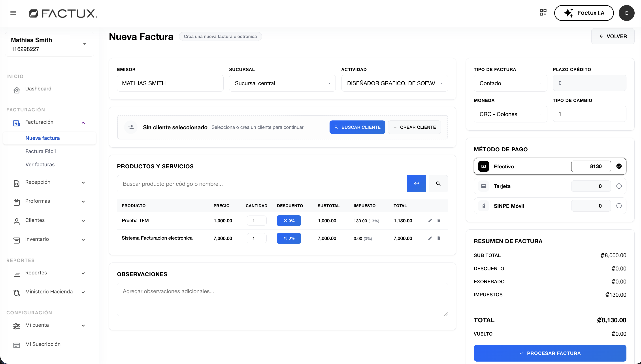Image resolution: width=641 pixels, height=364 pixels.
Task: Click the Buscar Cliente button
Action: pyautogui.click(x=357, y=127)
